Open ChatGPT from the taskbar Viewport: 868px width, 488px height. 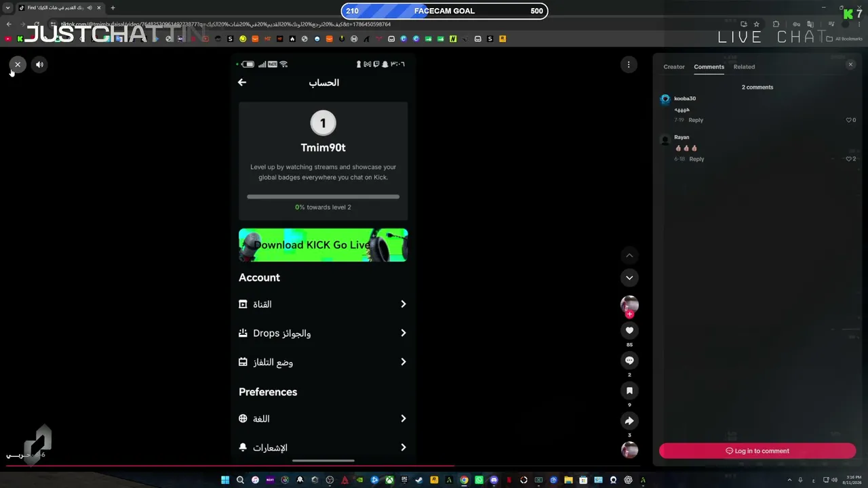[x=628, y=480]
